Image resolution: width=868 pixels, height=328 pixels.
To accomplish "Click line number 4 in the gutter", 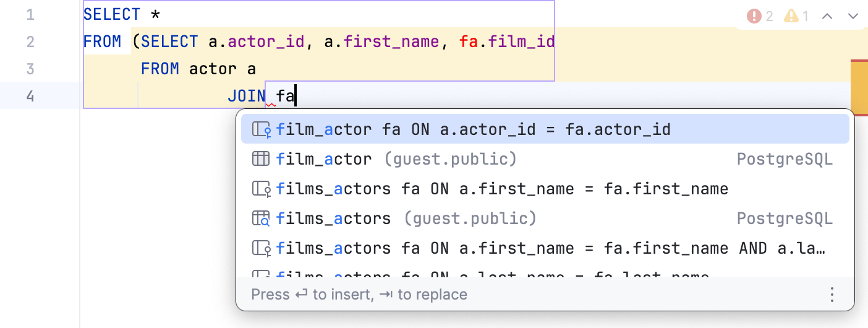I will click(x=30, y=96).
